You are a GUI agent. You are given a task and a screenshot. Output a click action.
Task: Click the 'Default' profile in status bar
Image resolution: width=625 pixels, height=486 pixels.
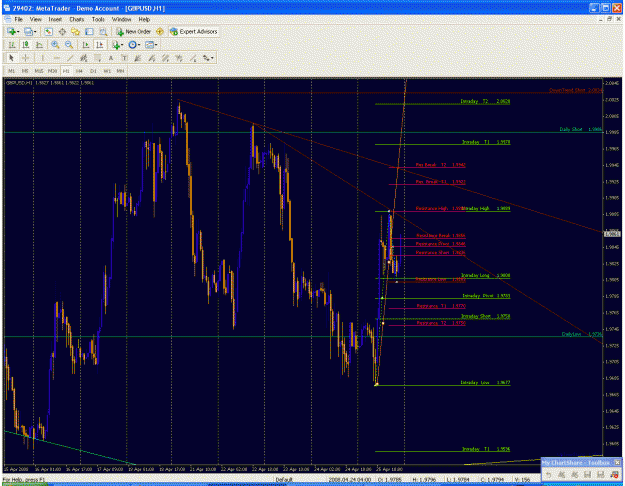284,480
